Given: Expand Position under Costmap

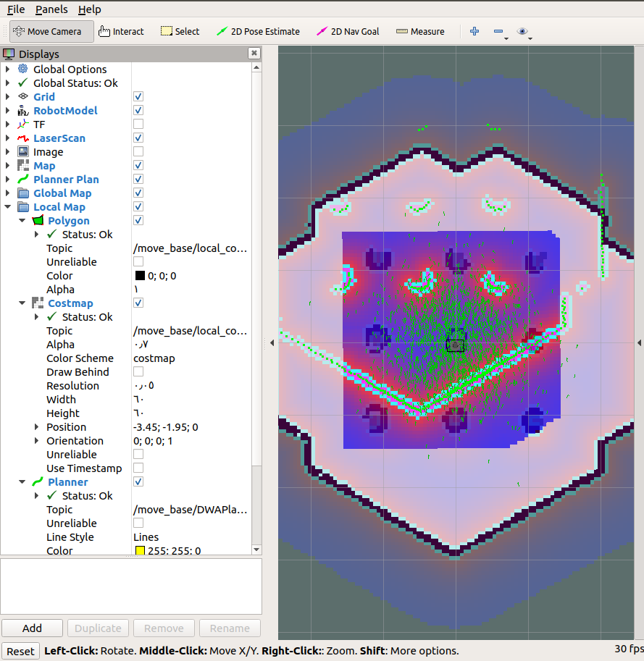Looking at the screenshot, I should 36,427.
